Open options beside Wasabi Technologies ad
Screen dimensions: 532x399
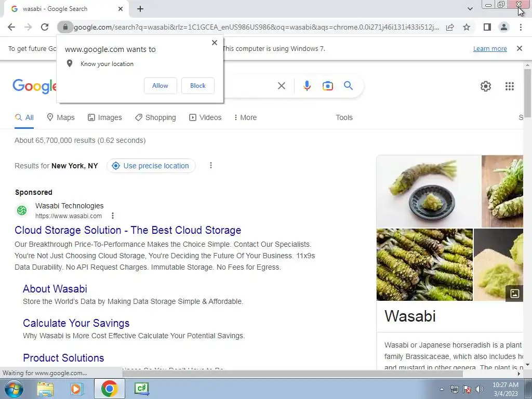click(x=113, y=216)
